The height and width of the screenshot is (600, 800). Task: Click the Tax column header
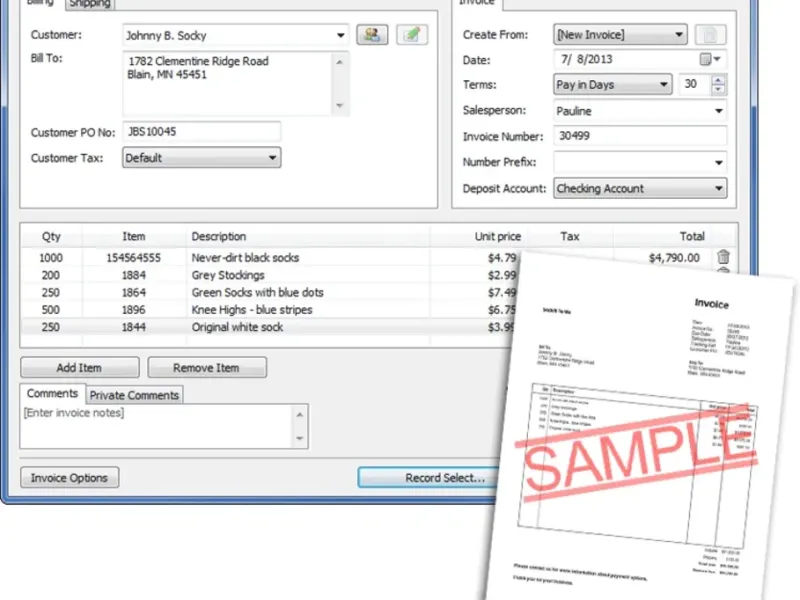(x=570, y=236)
